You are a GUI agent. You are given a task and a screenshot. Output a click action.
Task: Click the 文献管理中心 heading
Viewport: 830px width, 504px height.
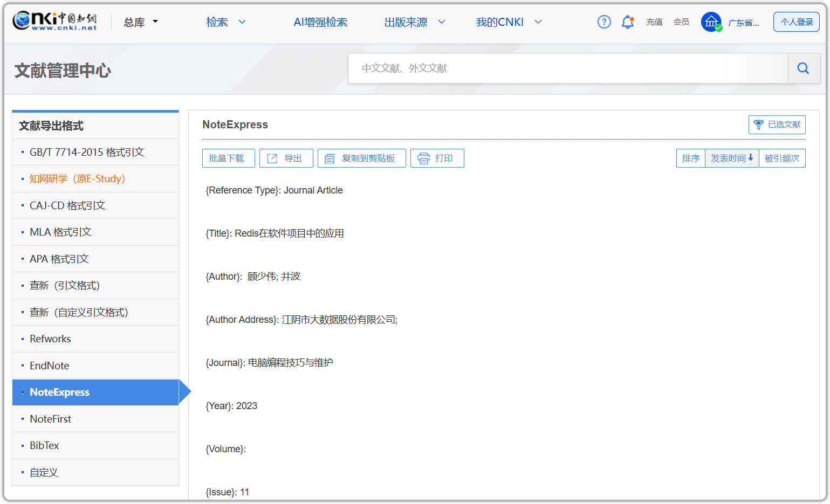coord(63,71)
